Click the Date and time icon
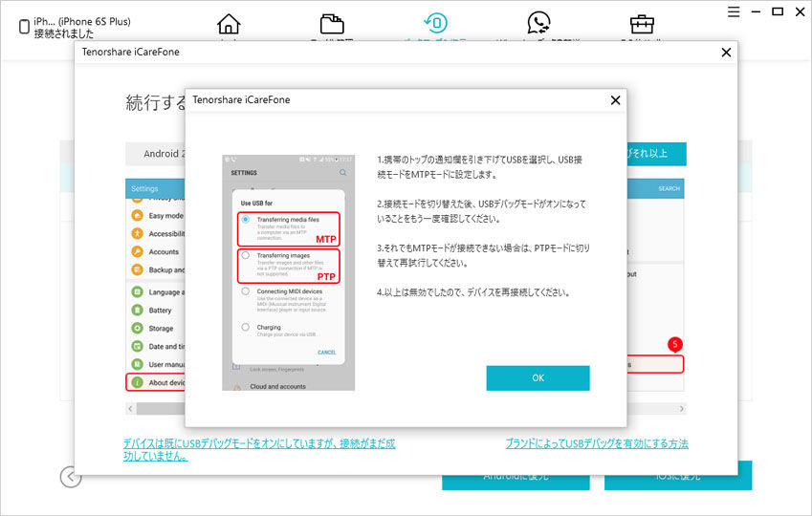 (x=137, y=346)
